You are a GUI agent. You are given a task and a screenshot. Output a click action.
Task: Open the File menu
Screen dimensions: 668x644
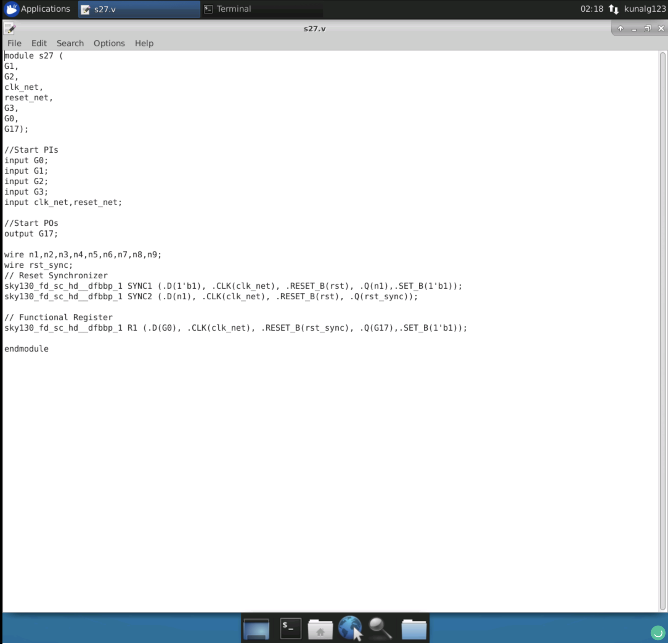coord(14,43)
